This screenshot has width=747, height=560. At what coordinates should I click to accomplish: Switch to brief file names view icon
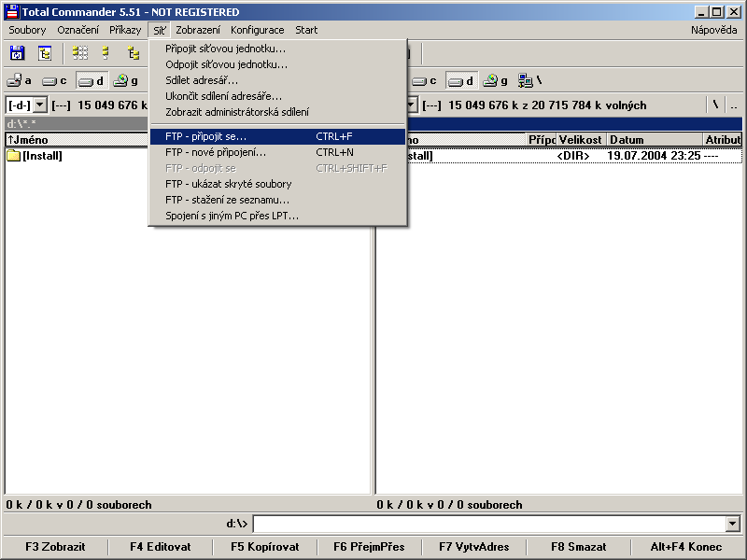click(x=80, y=53)
